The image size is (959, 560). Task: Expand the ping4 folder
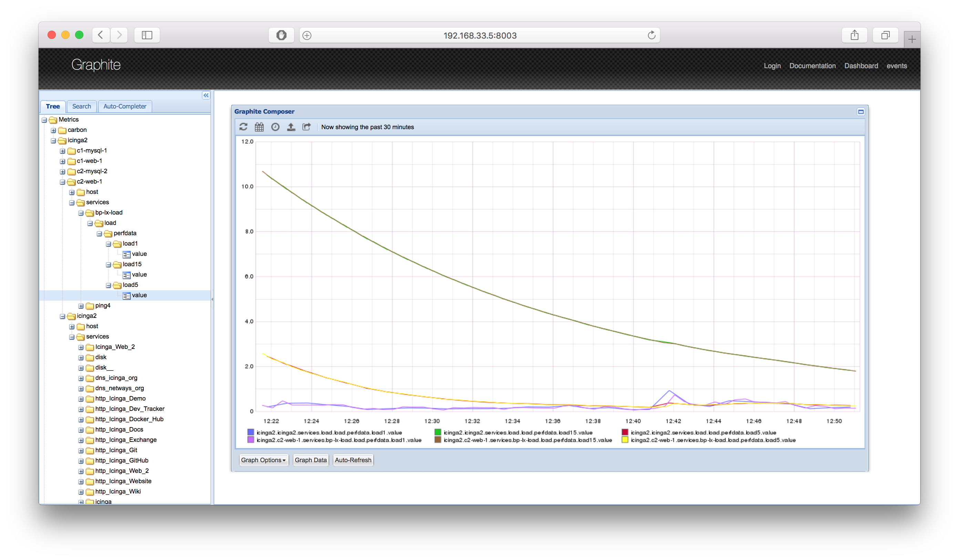pyautogui.click(x=81, y=306)
